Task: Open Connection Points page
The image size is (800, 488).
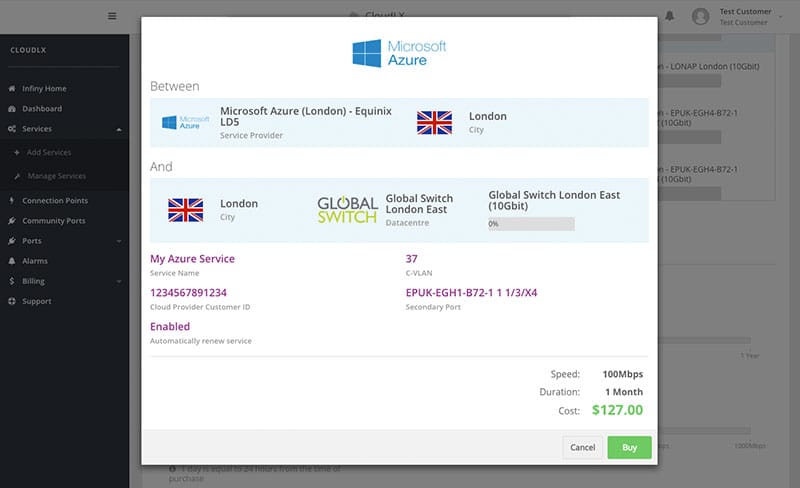Action: [x=55, y=201]
